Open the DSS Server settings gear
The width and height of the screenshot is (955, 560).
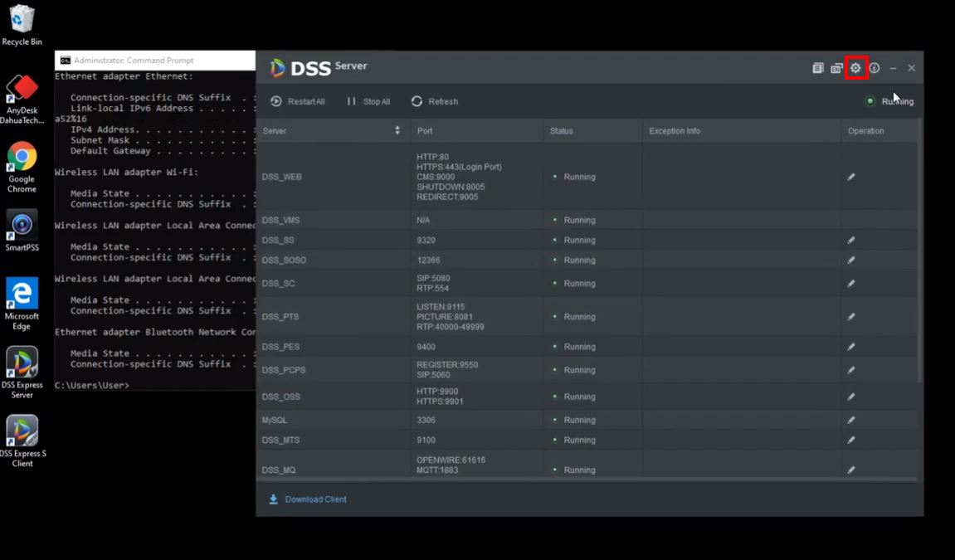coord(855,68)
